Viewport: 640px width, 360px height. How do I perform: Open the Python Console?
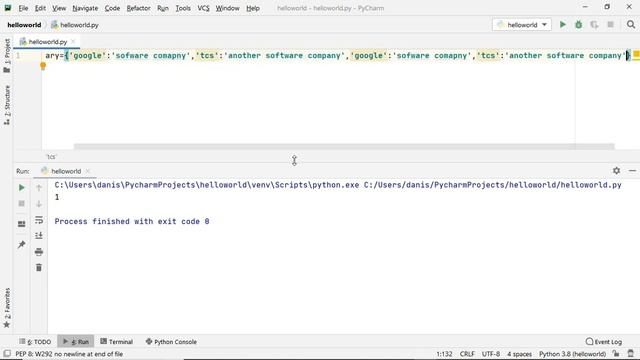[171, 342]
